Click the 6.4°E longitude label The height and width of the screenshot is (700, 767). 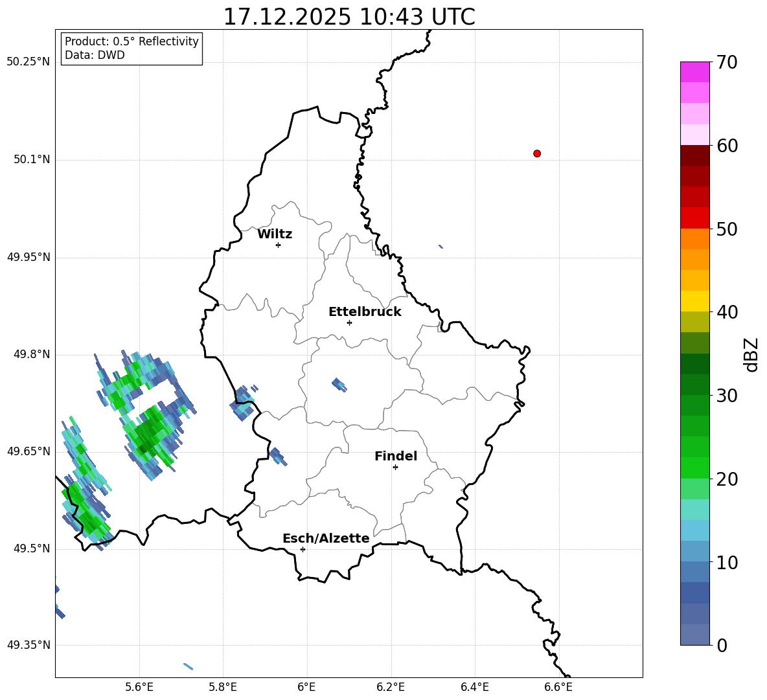point(474,687)
